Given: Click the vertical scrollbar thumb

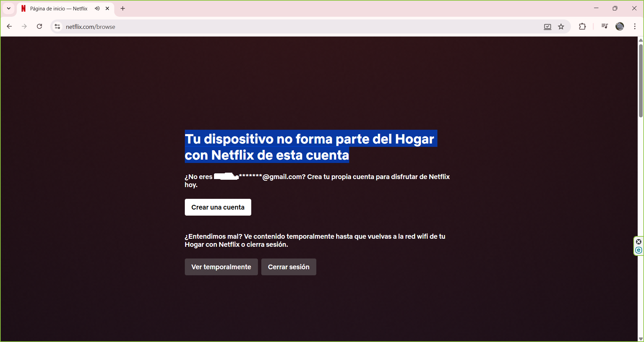Looking at the screenshot, I should pos(641,80).
